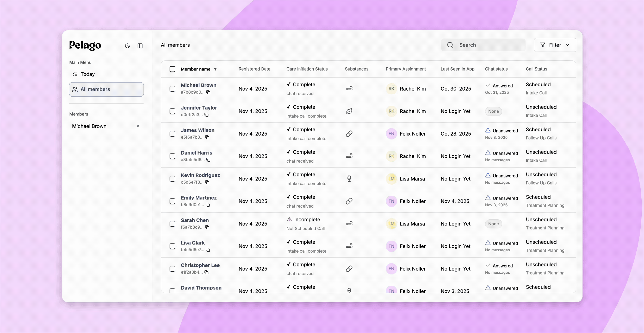Toggle dark mode moon icon
Image resolution: width=644 pixels, height=333 pixels.
tap(127, 46)
